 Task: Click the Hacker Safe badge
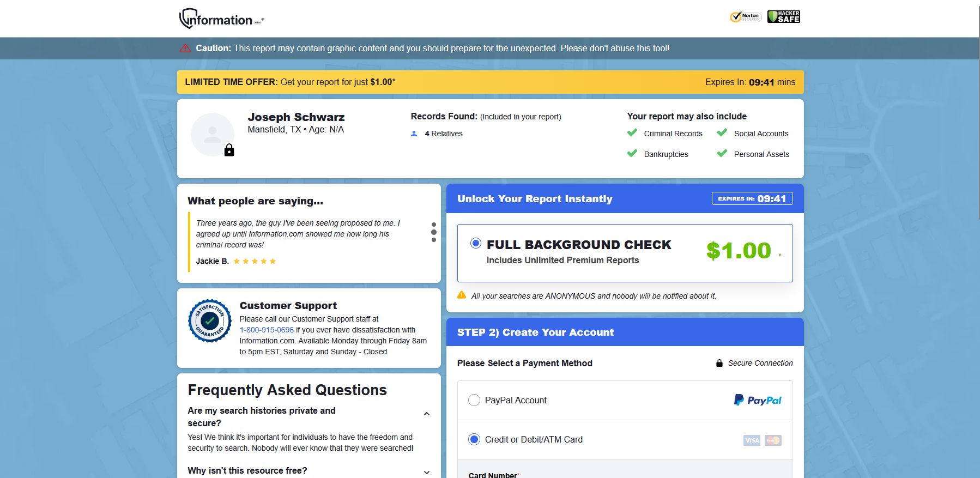pos(784,17)
